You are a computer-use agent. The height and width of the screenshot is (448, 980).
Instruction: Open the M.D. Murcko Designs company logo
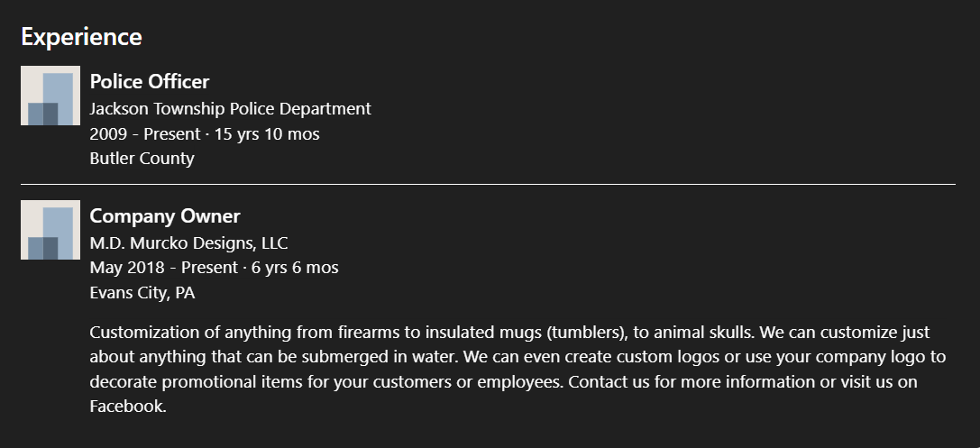tap(50, 229)
